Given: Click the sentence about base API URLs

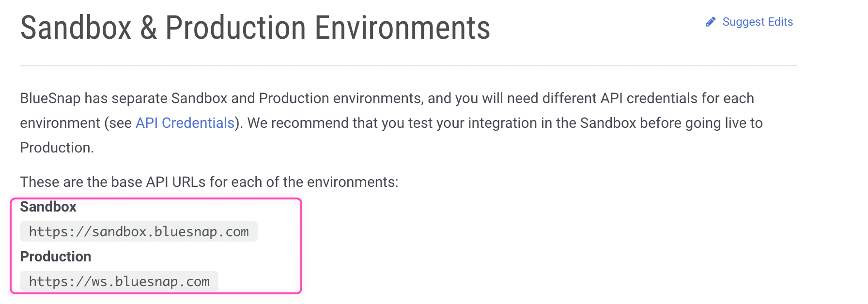Looking at the screenshot, I should pyautogui.click(x=209, y=182).
